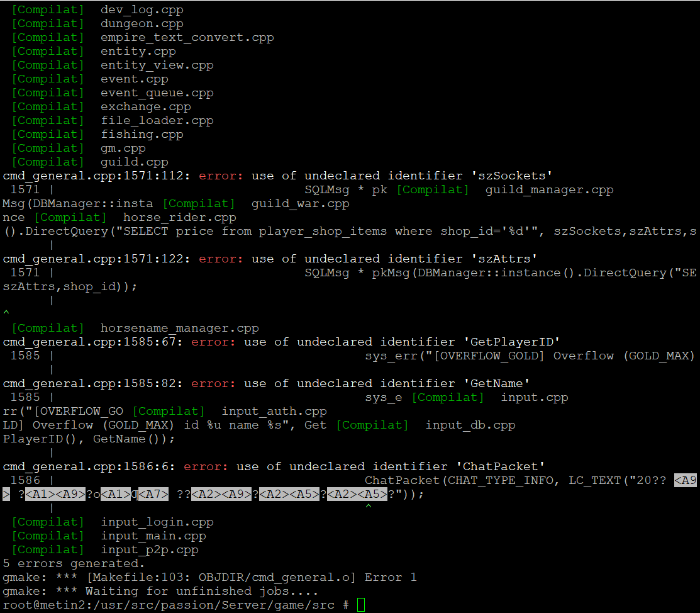
Task: Place cursor at the green terminal cursor block
Action: [361, 605]
